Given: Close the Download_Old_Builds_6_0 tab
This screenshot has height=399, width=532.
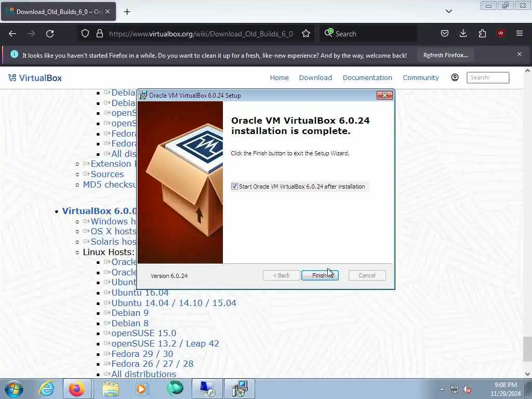Looking at the screenshot, I should coord(108,11).
